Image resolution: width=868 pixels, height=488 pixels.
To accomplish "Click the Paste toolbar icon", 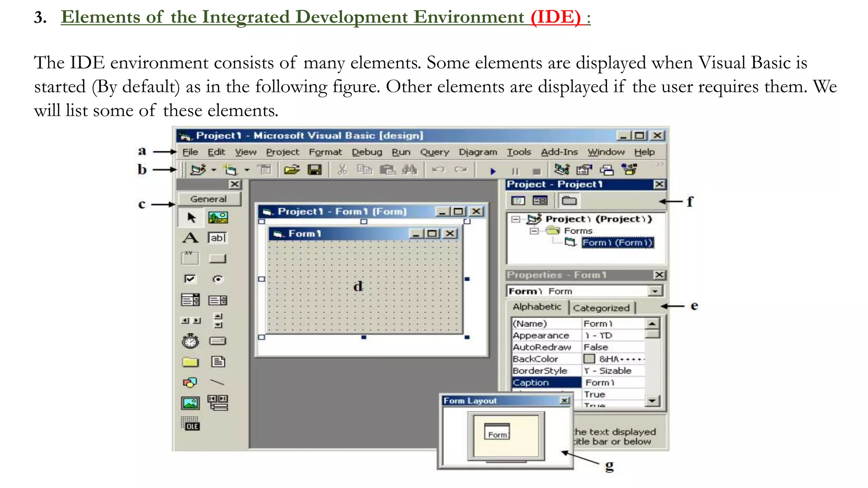I will click(387, 170).
